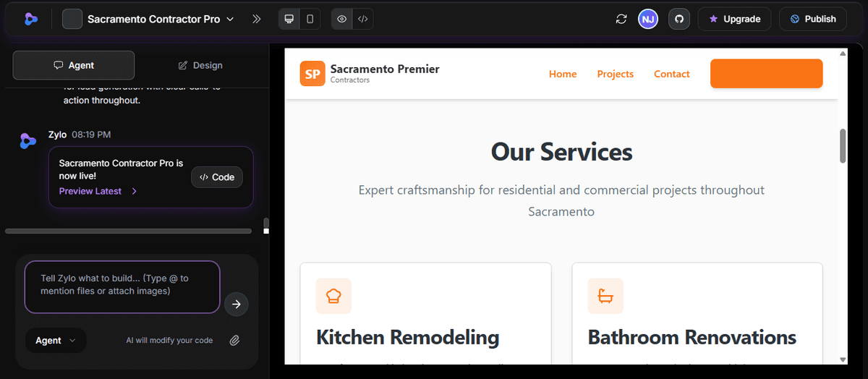868x379 pixels.
Task: Send the message with the arrow button
Action: [x=236, y=304]
